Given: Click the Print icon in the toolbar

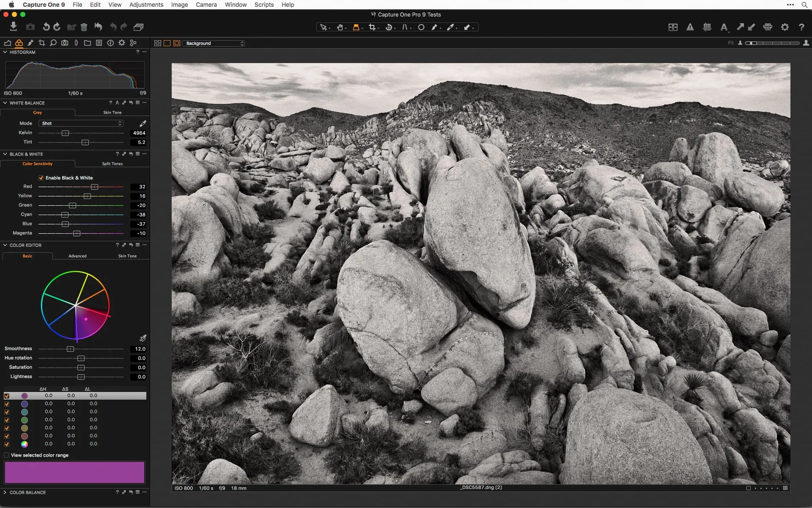Looking at the screenshot, I should pyautogui.click(x=768, y=27).
